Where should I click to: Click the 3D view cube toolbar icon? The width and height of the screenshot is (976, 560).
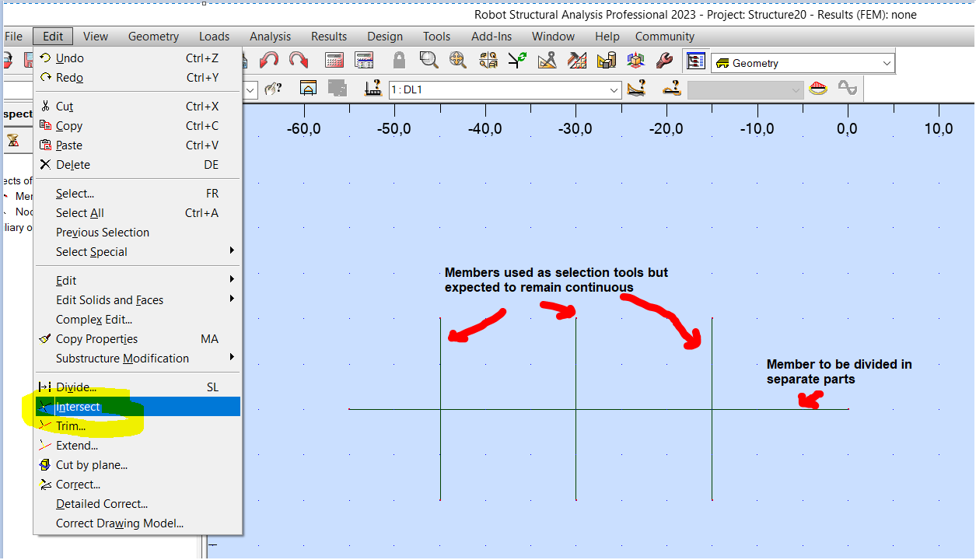point(636,59)
